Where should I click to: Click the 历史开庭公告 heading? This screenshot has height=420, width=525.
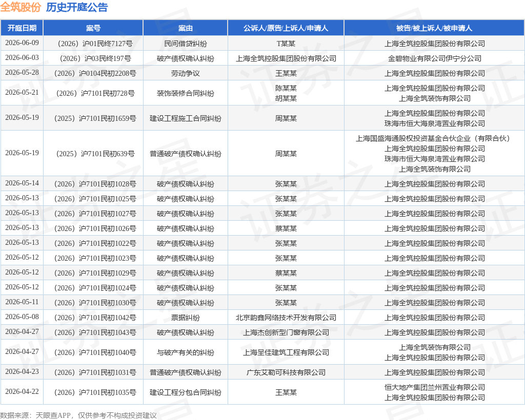77,7
